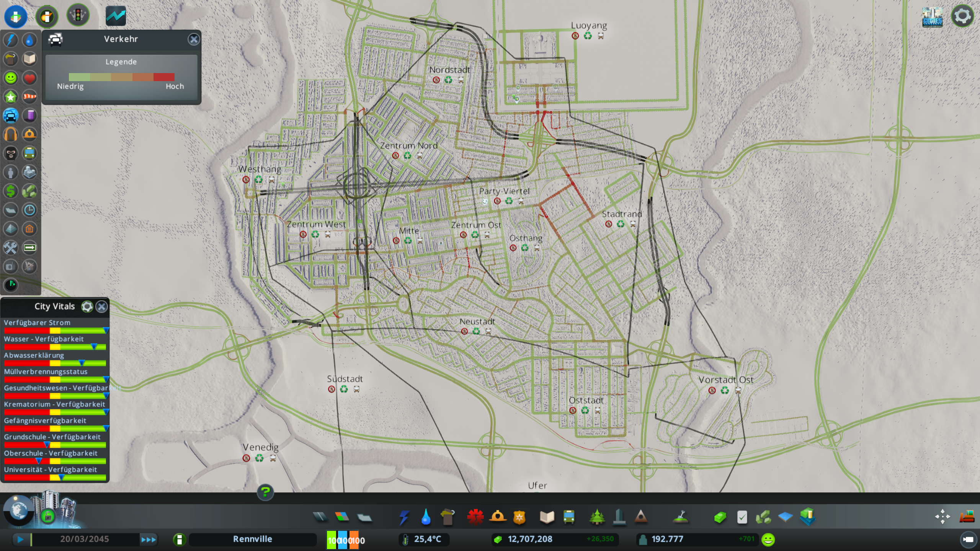Viewport: 980px width, 551px height.
Task: Open the Zoning tool menu
Action: [342, 517]
